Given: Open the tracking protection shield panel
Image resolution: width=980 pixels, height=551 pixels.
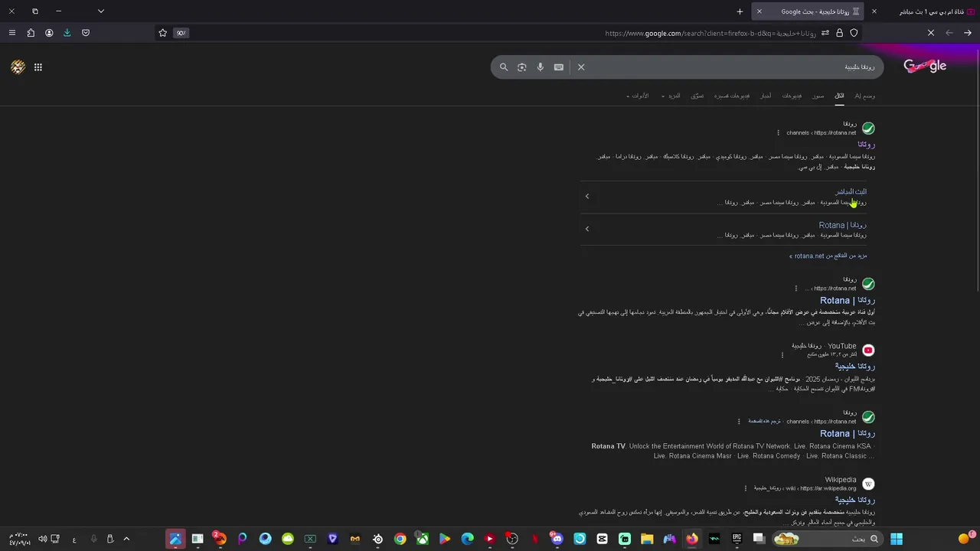Looking at the screenshot, I should pyautogui.click(x=854, y=33).
